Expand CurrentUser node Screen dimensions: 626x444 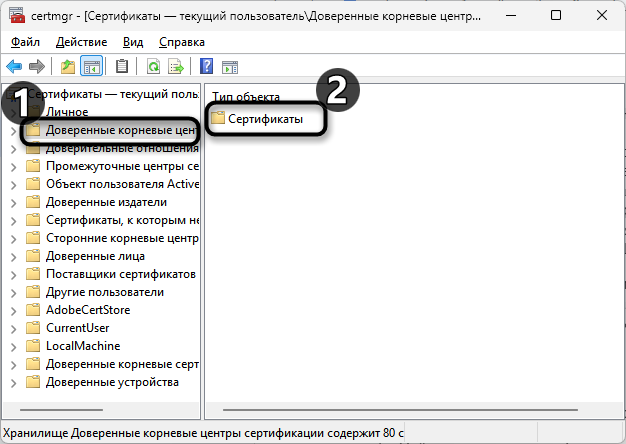coord(13,329)
